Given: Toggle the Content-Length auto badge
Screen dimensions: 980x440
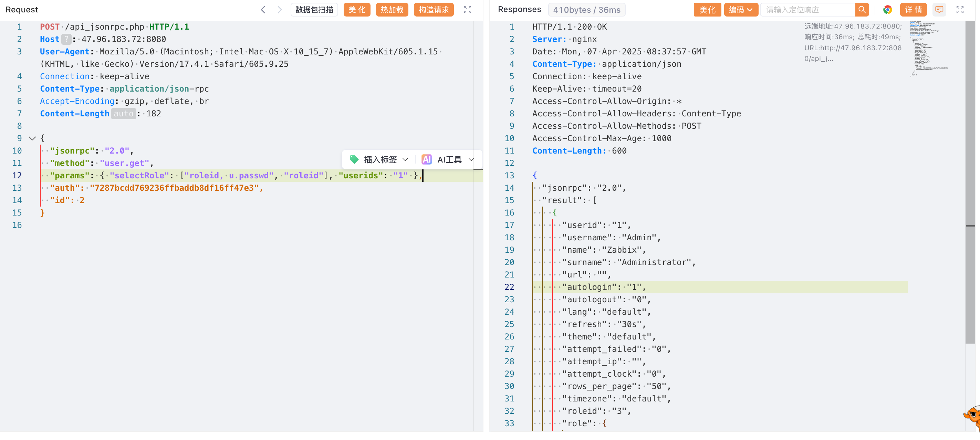Looking at the screenshot, I should coord(123,114).
